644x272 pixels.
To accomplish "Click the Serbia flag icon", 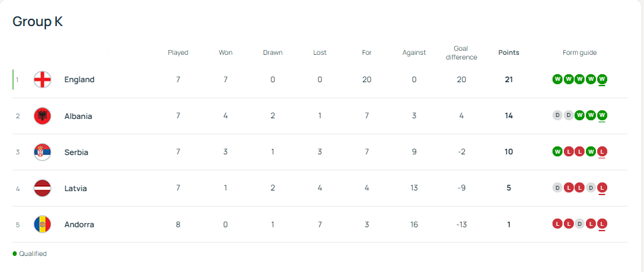I will (x=42, y=152).
